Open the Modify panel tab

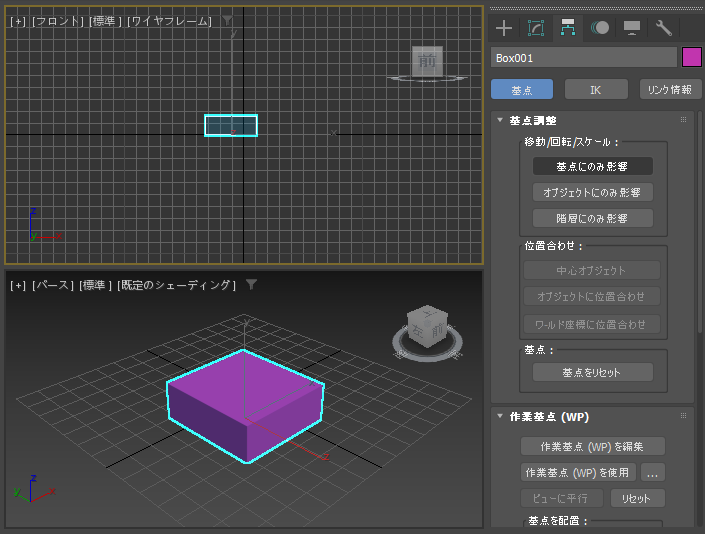click(x=535, y=28)
